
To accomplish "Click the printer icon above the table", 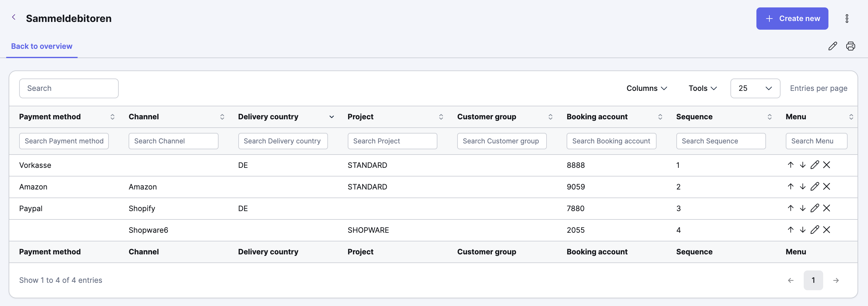I will coord(850,46).
